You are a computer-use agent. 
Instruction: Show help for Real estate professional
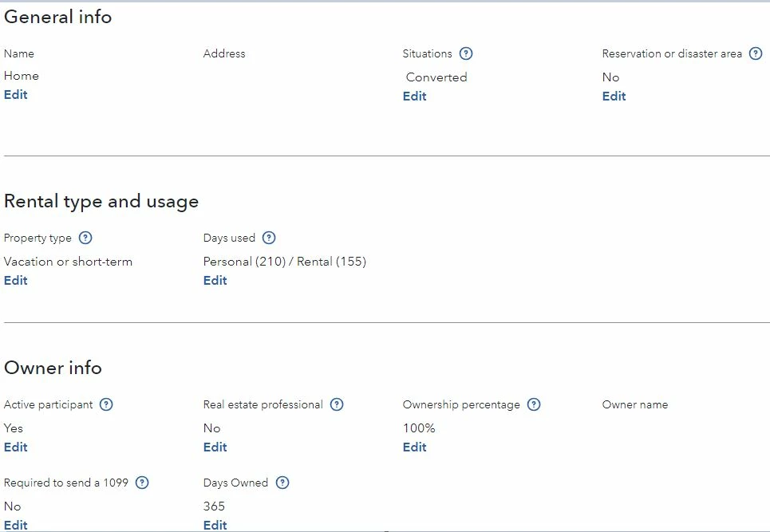pos(337,404)
